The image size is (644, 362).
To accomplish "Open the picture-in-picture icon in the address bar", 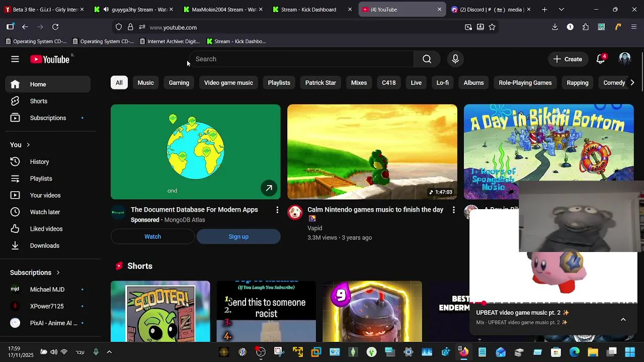I will [468, 27].
